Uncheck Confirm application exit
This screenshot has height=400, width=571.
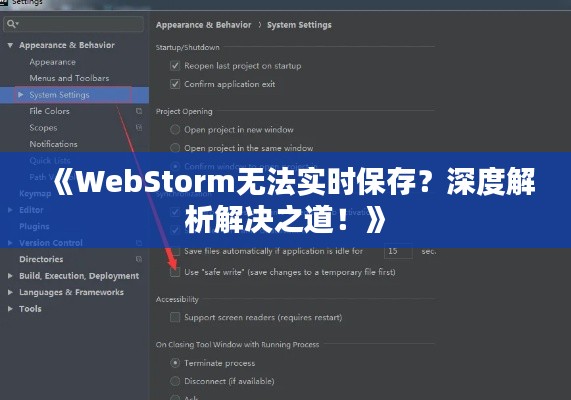click(x=175, y=84)
